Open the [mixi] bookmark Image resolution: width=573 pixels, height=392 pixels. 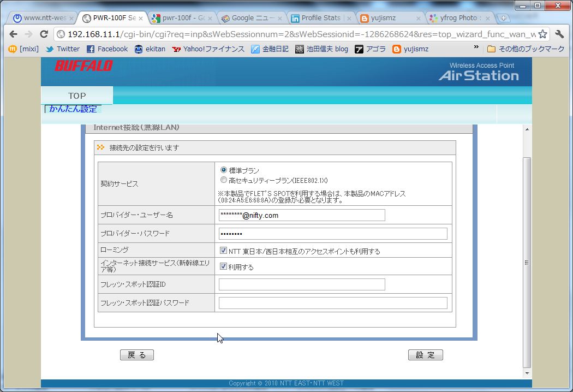(x=24, y=49)
